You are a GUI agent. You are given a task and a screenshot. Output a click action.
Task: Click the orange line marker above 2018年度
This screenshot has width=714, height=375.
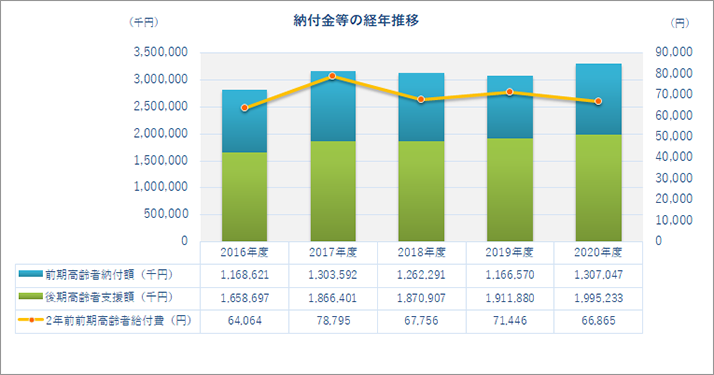coord(421,99)
